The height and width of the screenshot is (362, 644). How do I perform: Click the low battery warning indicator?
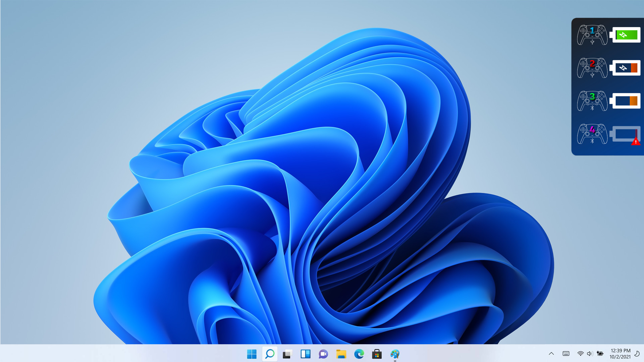[625, 134]
